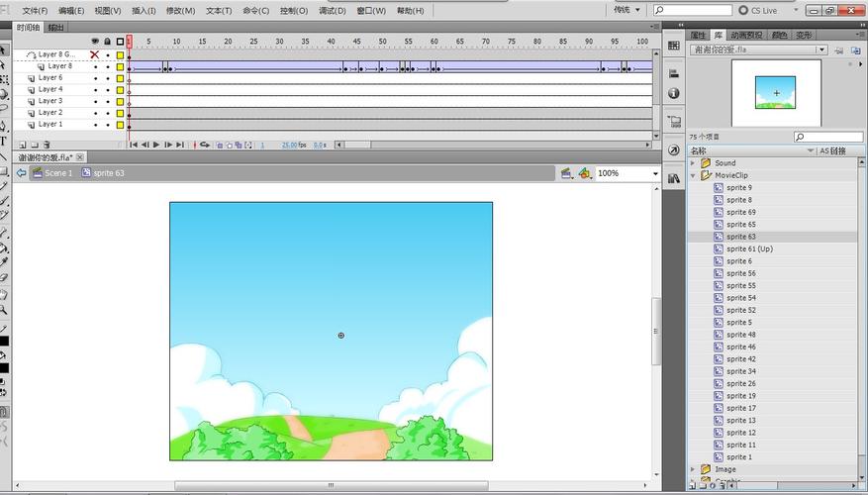
Task: Step back one frame
Action: [x=145, y=145]
